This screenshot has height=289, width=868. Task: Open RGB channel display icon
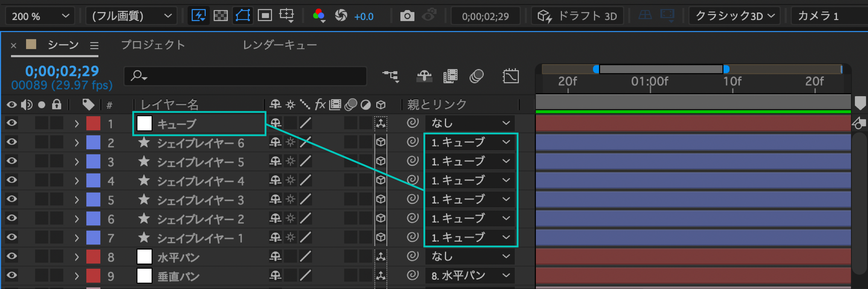319,16
